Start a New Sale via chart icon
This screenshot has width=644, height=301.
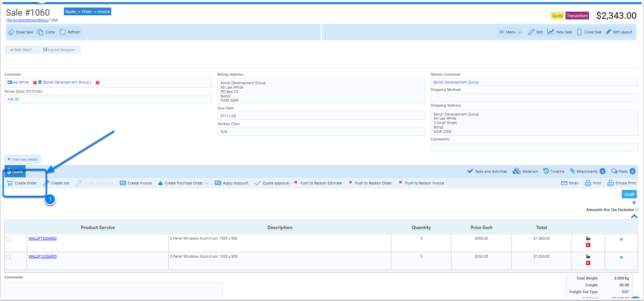coord(550,32)
